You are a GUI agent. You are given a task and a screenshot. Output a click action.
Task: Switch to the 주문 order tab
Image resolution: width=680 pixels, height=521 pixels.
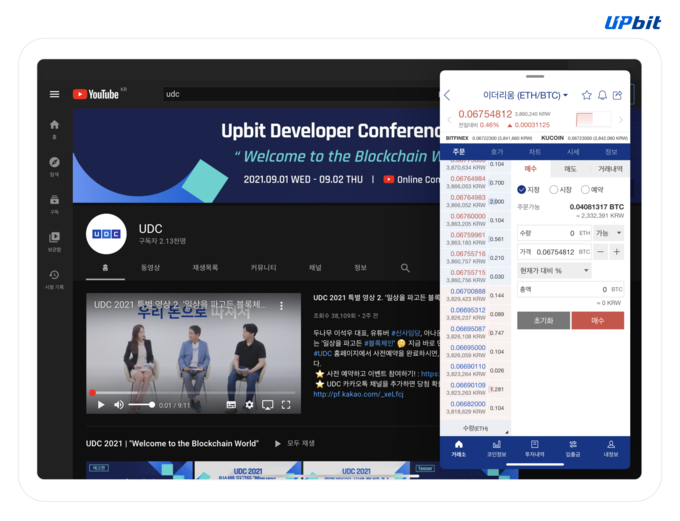[x=459, y=152]
